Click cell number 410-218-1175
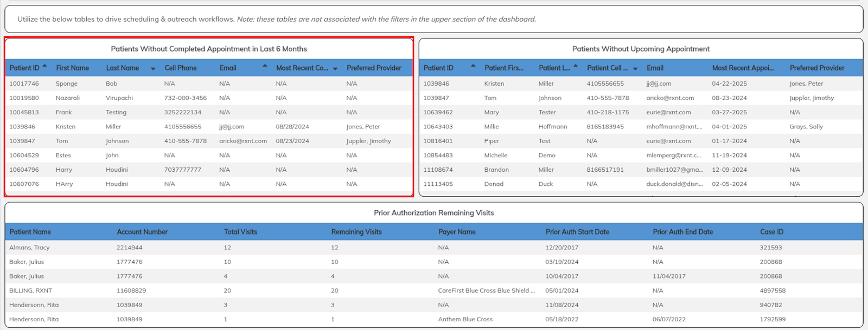 [608, 112]
